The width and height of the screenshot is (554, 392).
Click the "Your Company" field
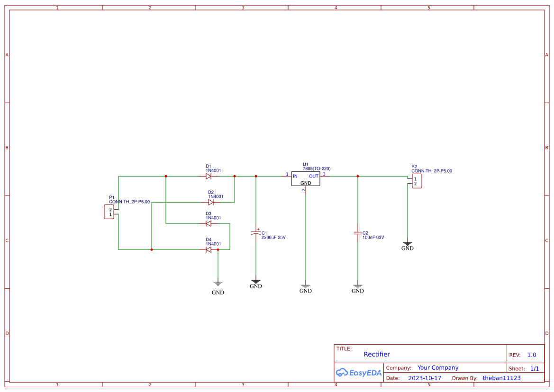point(438,368)
